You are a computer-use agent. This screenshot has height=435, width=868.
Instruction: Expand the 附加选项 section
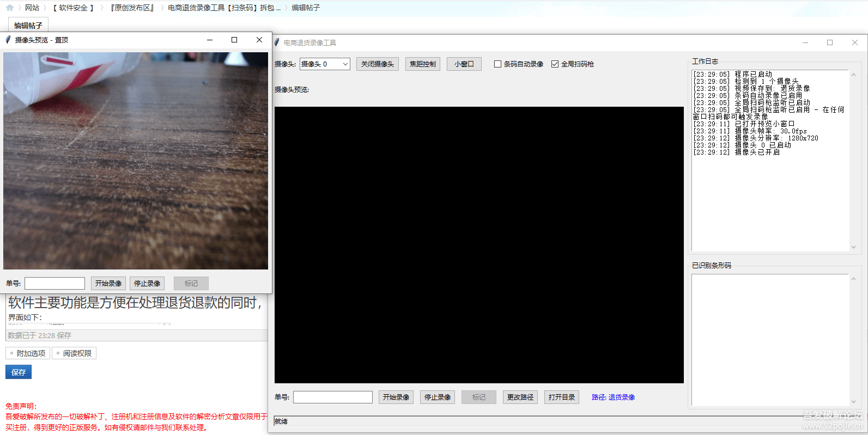coord(28,353)
